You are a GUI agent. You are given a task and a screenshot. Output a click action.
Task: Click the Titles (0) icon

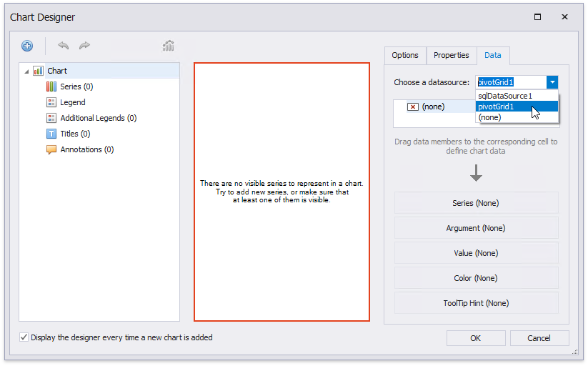51,134
